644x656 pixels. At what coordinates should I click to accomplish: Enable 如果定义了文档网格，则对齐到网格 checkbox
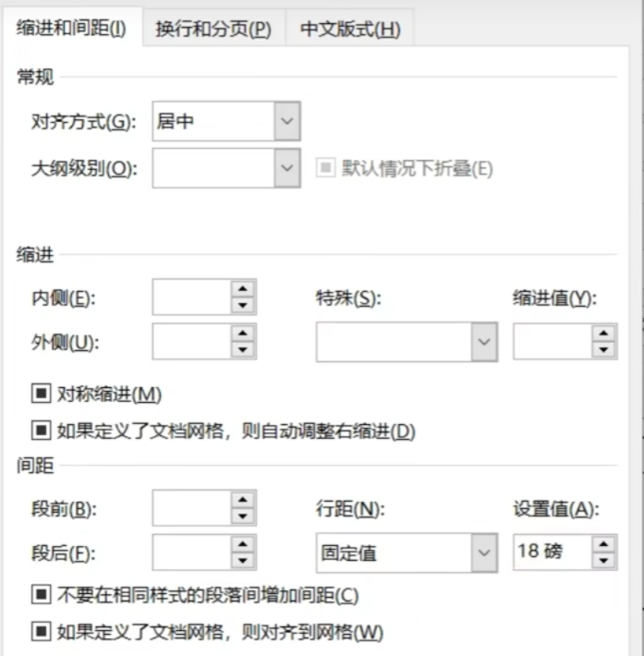[x=40, y=632]
